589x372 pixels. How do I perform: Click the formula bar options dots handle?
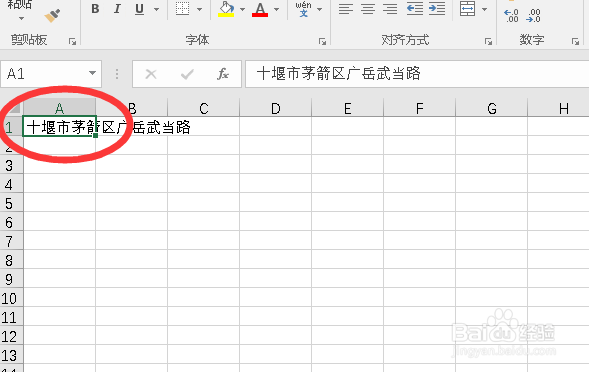(x=117, y=74)
